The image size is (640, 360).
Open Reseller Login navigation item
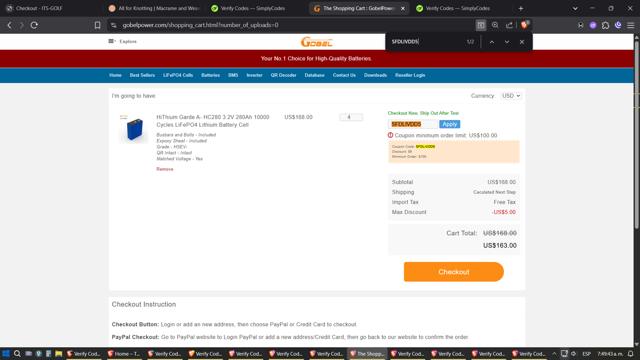(x=410, y=75)
